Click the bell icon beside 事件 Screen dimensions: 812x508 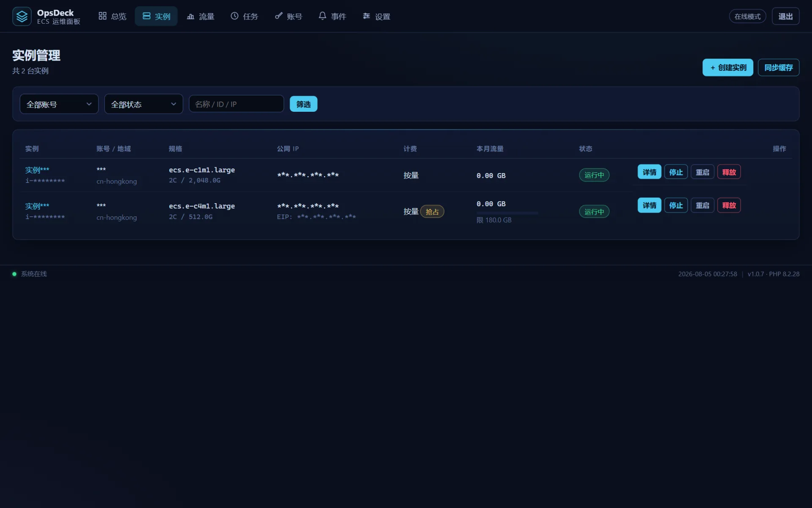322,16
